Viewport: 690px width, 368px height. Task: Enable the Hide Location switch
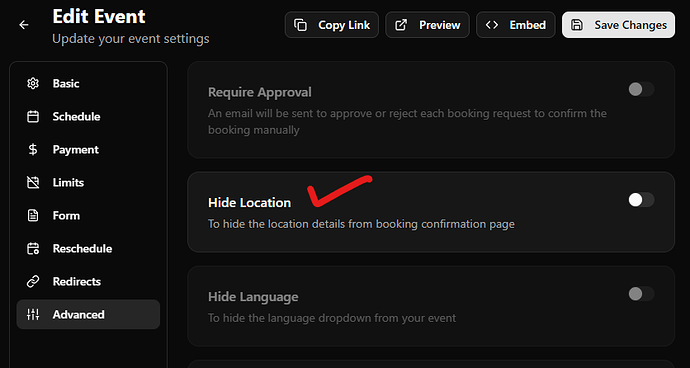641,200
